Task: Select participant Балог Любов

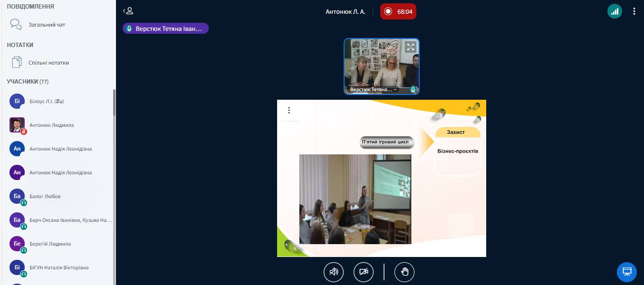Action: tap(45, 196)
